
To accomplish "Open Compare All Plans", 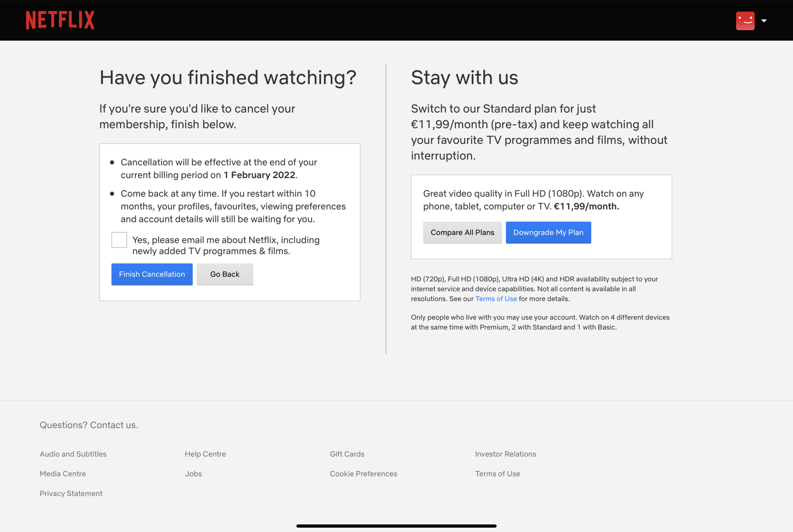I will tap(462, 232).
